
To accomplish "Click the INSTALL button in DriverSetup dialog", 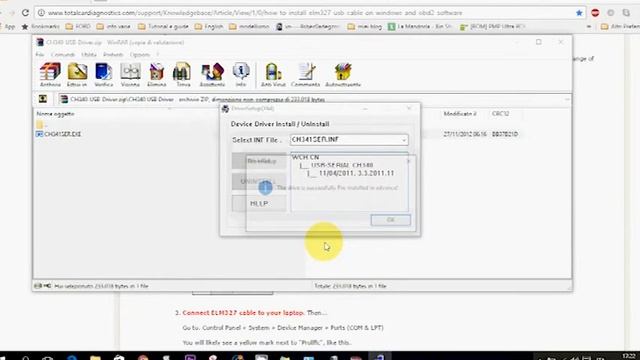I will (259, 160).
